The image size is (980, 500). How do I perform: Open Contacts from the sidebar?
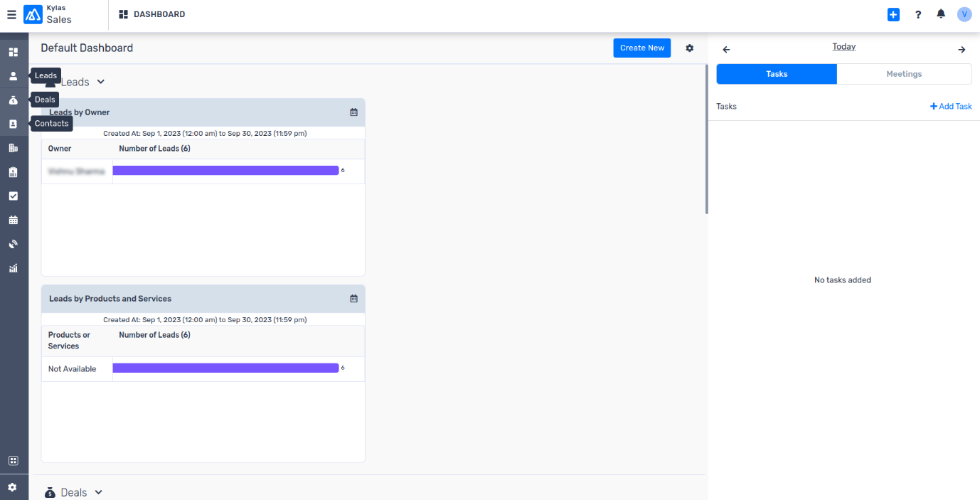point(13,124)
